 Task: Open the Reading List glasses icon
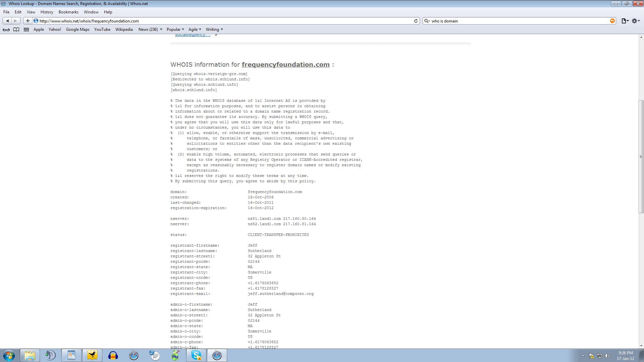(x=6, y=29)
